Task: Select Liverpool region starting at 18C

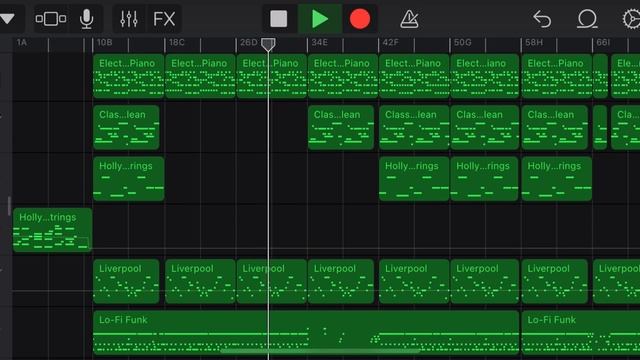Action: [200, 281]
